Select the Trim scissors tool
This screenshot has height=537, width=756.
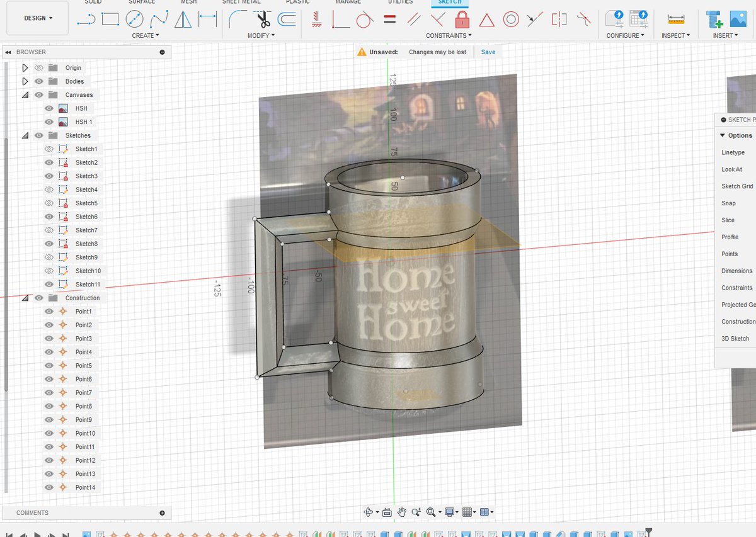tap(263, 20)
